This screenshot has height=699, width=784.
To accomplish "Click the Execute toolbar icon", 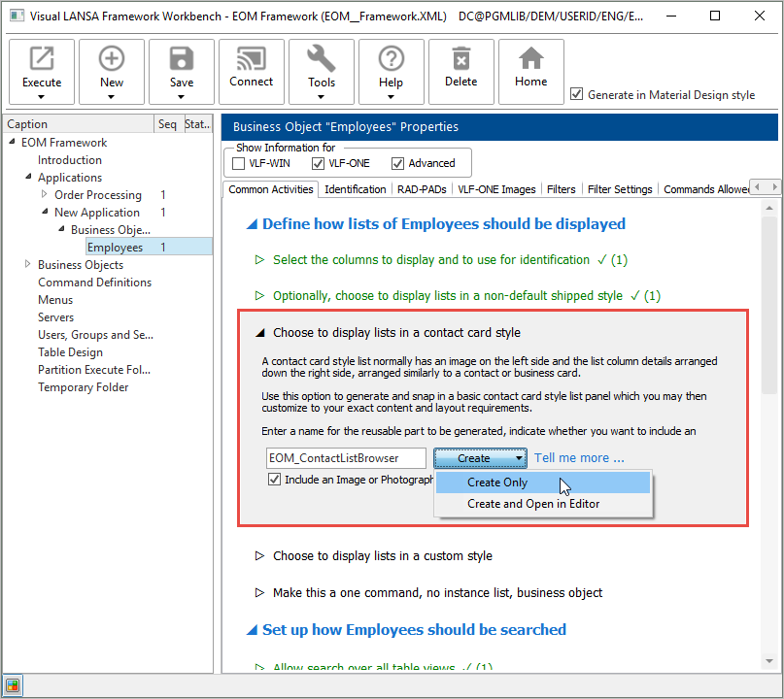I will tap(42, 59).
